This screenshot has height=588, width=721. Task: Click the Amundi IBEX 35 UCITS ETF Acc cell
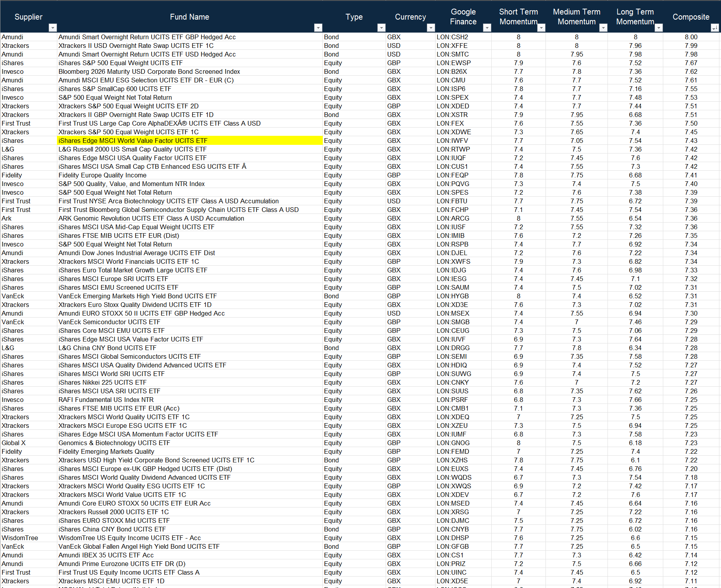coord(190,555)
